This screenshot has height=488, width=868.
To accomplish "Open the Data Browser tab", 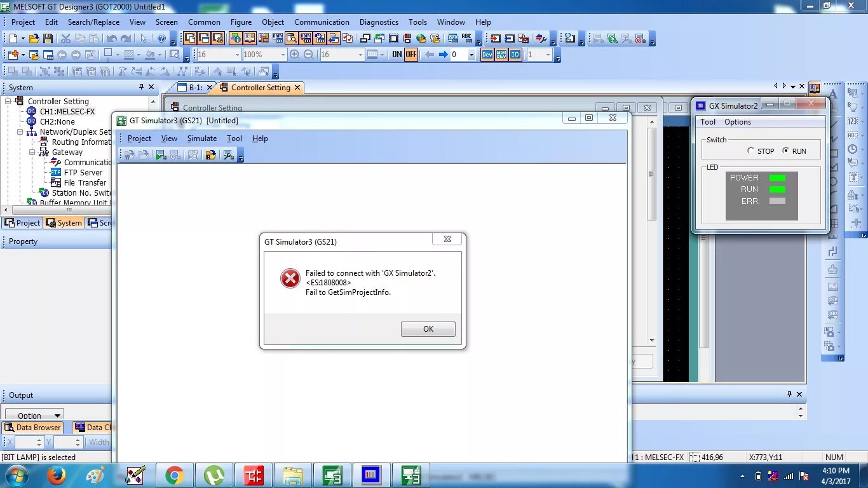I will click(x=33, y=428).
